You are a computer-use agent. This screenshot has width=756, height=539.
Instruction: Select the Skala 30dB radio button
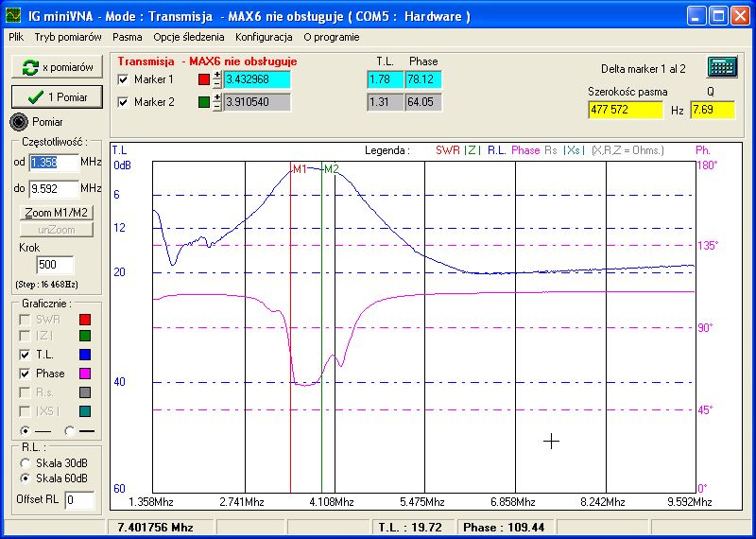pos(25,462)
